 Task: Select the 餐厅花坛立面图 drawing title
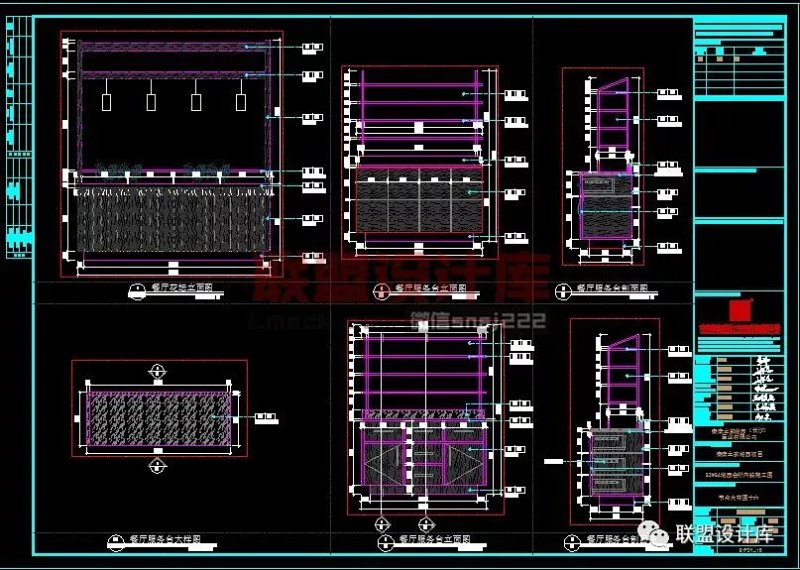click(x=184, y=289)
